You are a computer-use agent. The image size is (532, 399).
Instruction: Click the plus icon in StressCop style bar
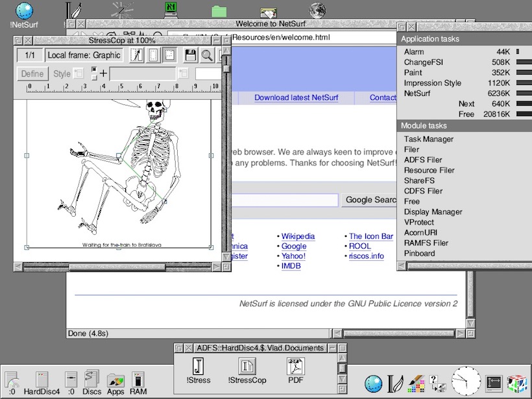(103, 73)
